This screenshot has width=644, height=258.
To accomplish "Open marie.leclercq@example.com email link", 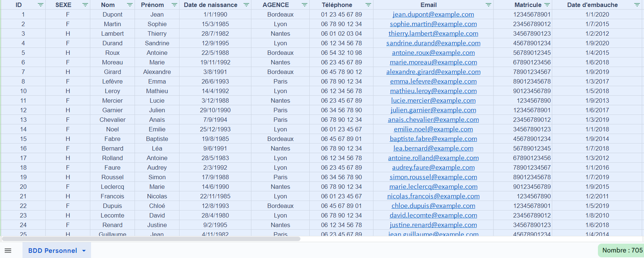I will pyautogui.click(x=433, y=187).
